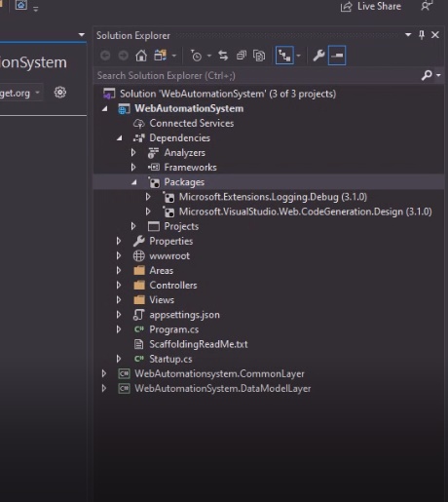Screen dimensions: 448x502
Task: Expand the Controllers folder
Action: click(x=119, y=286)
